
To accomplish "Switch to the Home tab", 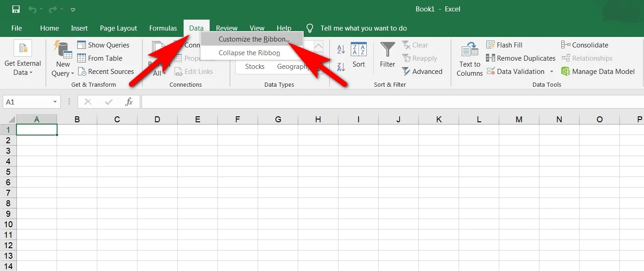I will [49, 28].
